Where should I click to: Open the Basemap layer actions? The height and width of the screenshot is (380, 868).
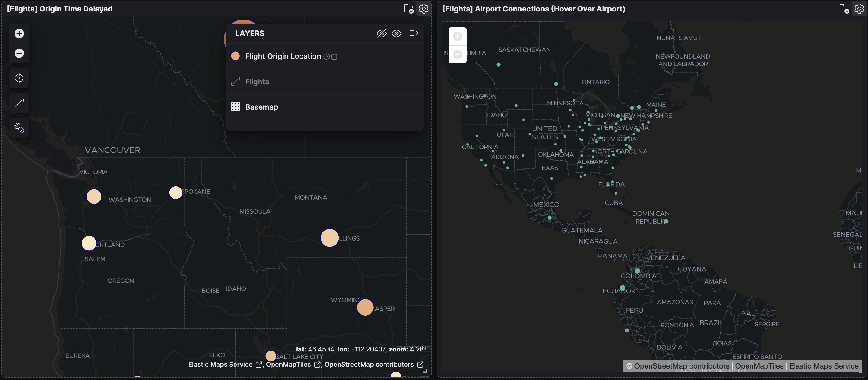pos(261,107)
